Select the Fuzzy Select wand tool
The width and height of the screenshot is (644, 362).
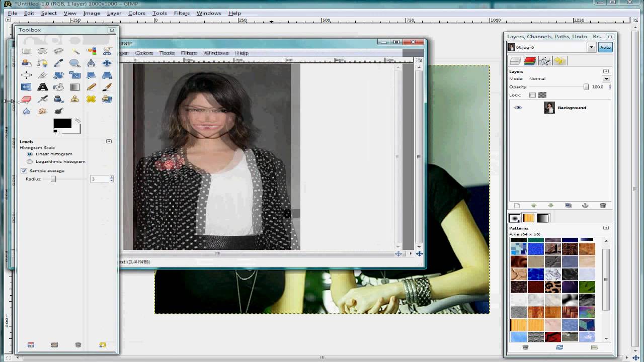point(75,51)
